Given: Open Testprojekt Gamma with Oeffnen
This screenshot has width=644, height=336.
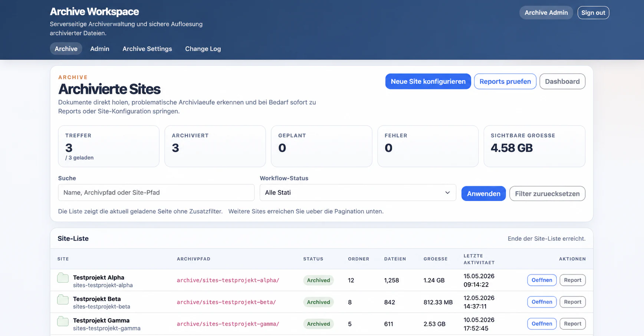Looking at the screenshot, I should 542,324.
